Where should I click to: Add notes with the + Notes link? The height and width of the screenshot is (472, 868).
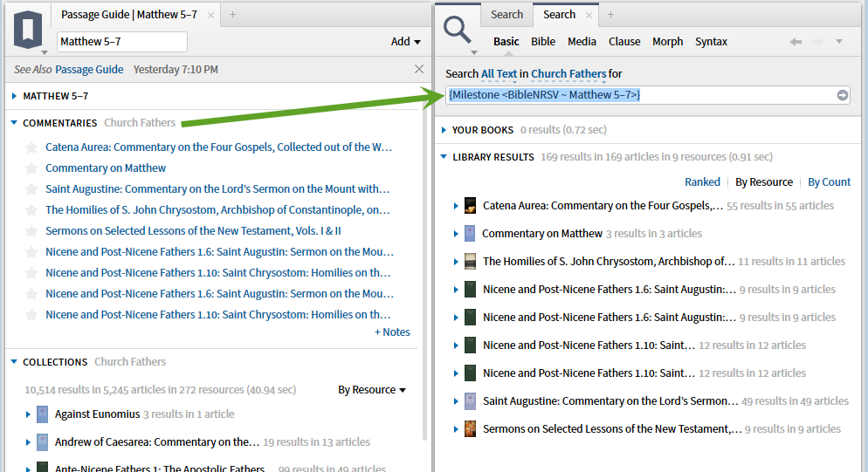(x=392, y=332)
